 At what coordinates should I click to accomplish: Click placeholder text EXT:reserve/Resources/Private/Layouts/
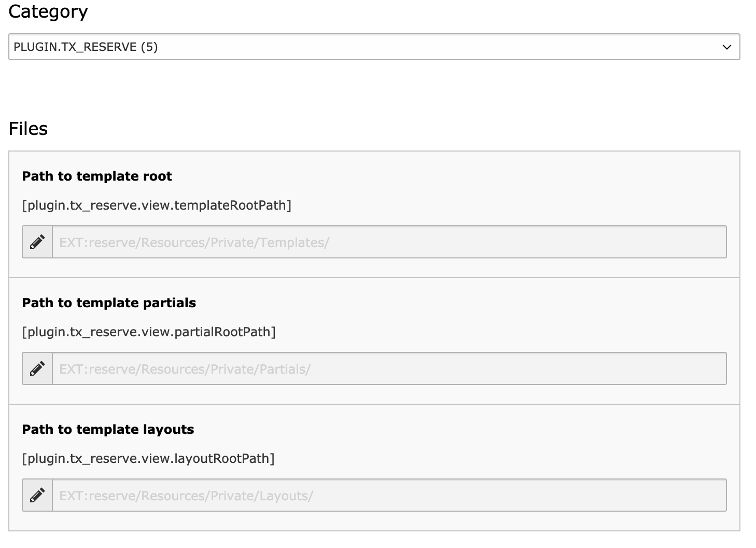click(x=186, y=496)
